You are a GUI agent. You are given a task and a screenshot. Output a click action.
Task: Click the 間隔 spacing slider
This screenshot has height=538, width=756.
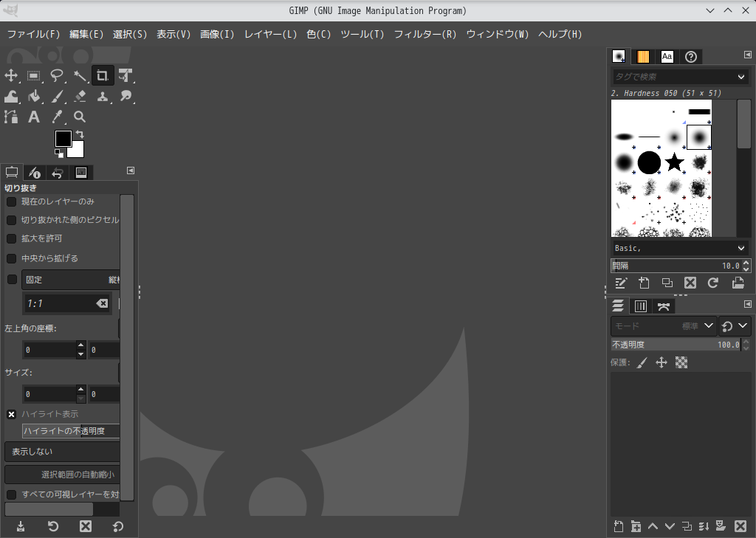click(676, 266)
